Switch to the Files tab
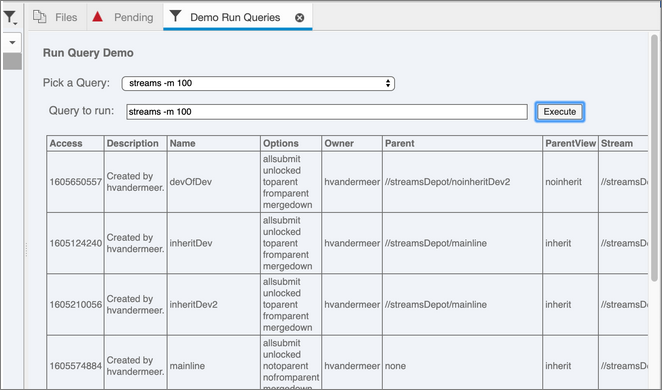This screenshot has width=662, height=390. pyautogui.click(x=57, y=17)
